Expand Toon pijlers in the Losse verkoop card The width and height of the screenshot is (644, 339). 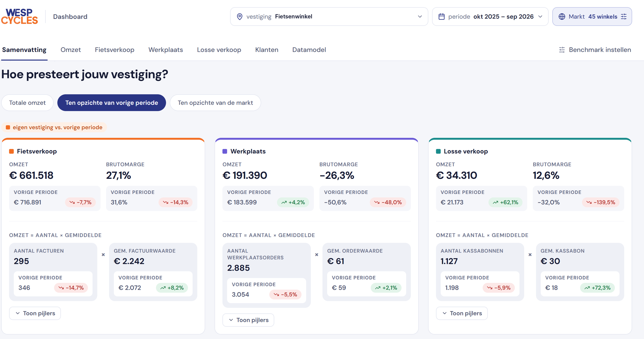(x=462, y=313)
